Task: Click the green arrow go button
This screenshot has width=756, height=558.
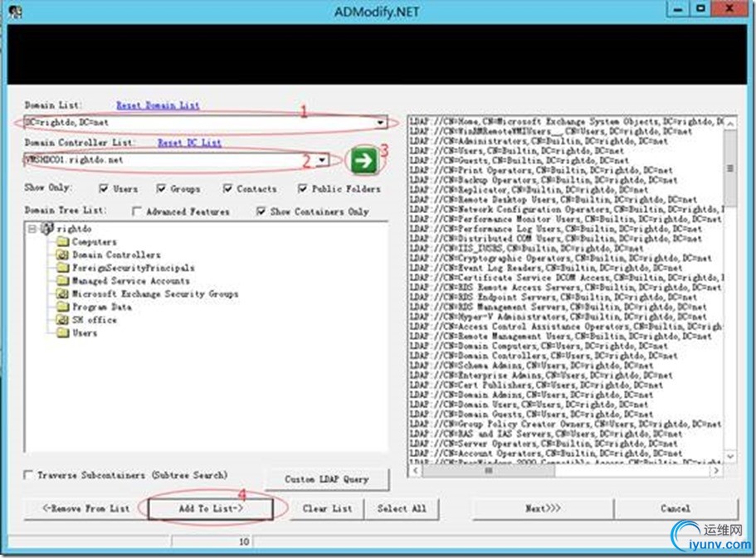Action: coord(364,160)
